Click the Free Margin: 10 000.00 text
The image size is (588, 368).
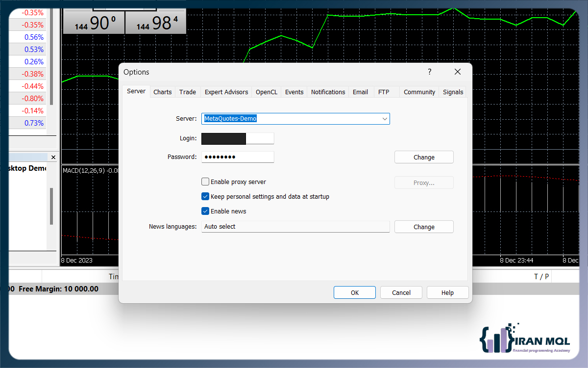click(x=58, y=289)
